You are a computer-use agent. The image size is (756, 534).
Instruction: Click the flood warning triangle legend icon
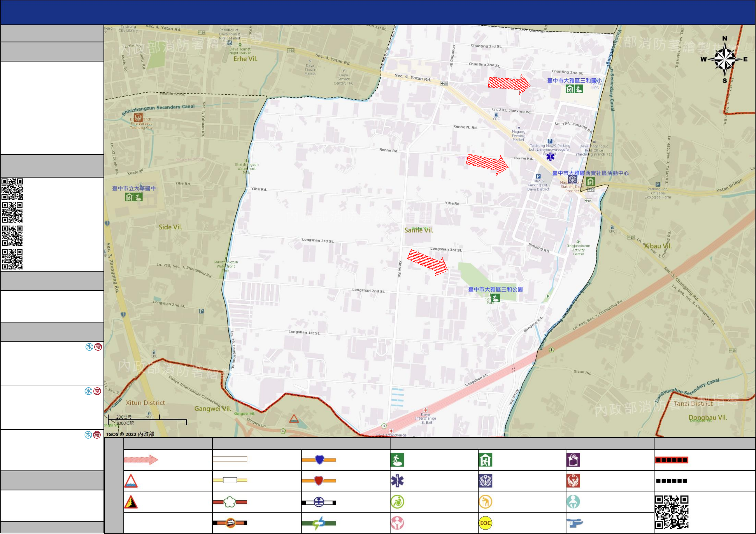(131, 481)
